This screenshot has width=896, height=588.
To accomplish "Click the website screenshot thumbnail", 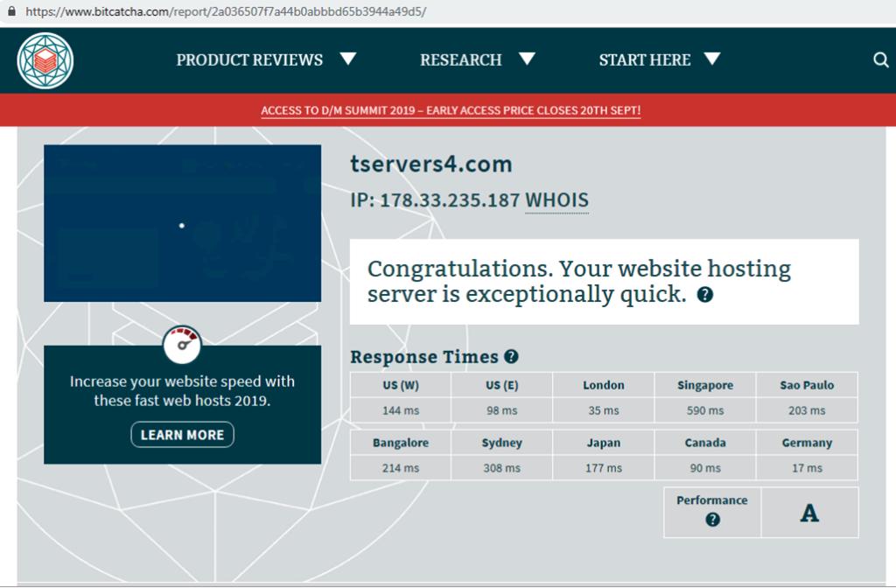I will pyautogui.click(x=182, y=223).
